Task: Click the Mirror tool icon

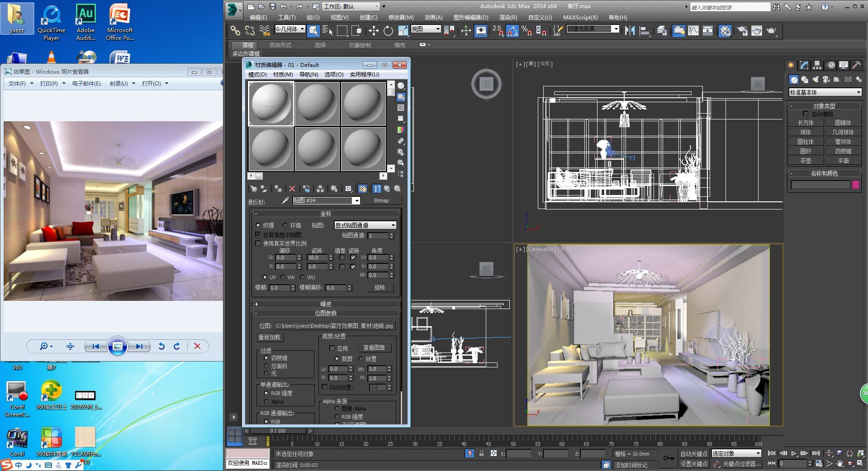Action: coord(630,30)
